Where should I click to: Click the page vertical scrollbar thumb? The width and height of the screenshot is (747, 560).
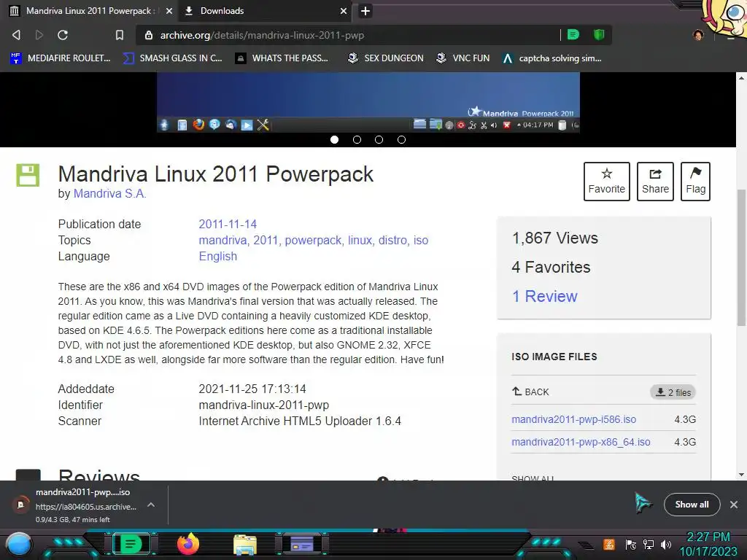point(741,257)
